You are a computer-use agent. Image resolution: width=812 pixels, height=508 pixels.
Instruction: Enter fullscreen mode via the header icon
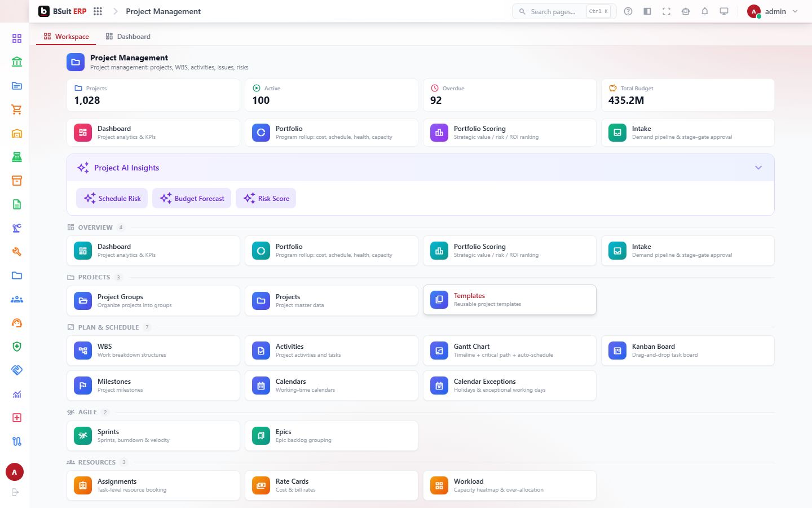(667, 11)
